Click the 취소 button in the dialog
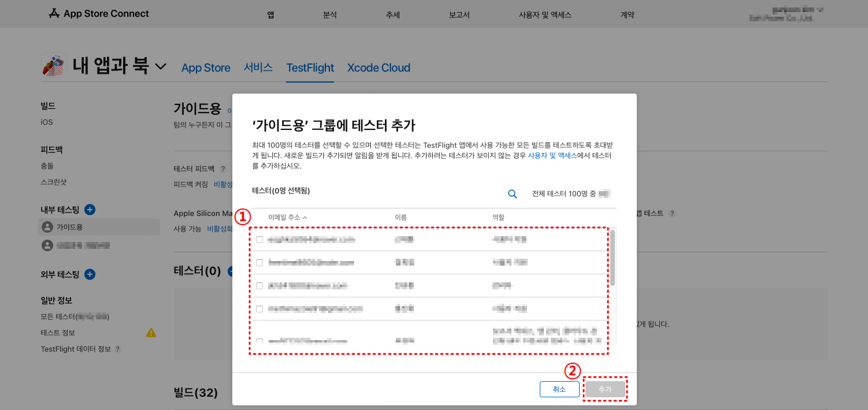This screenshot has width=868, height=410. click(559, 389)
